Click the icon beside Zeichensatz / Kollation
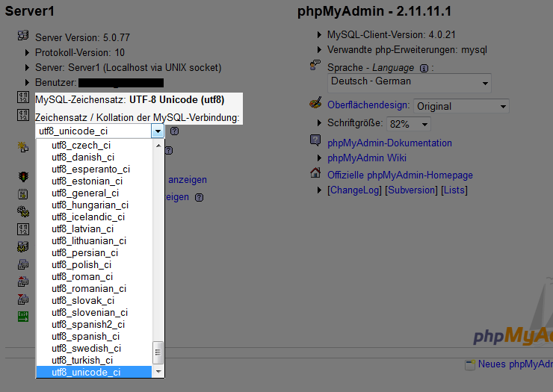The height and width of the screenshot is (392, 553). tap(23, 115)
